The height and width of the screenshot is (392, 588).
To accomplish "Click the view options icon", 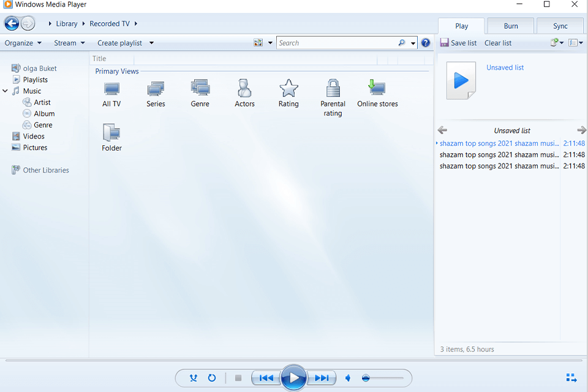I will click(258, 43).
